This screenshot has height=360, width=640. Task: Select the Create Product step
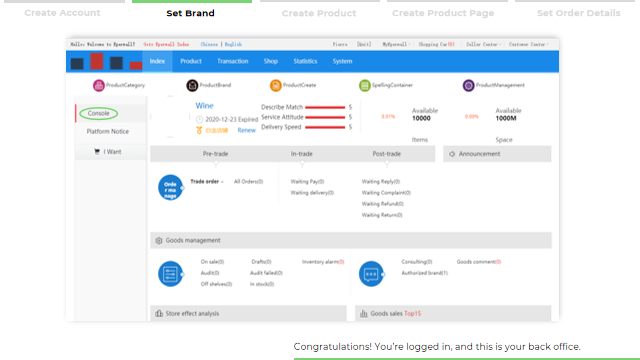click(x=319, y=13)
